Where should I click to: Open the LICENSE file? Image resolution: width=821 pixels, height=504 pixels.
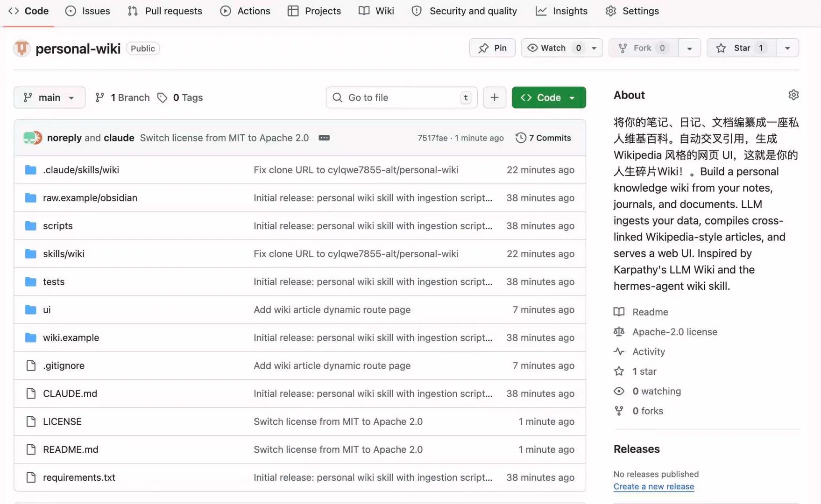point(62,421)
